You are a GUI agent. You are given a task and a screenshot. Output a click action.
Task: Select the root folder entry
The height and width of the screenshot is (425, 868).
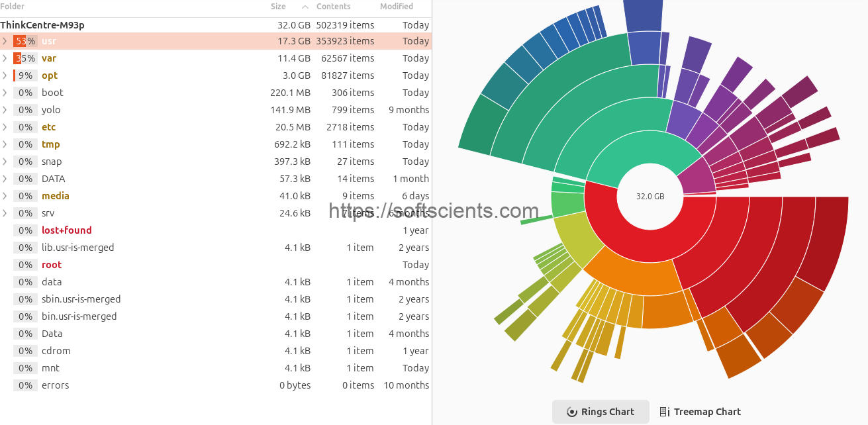tap(52, 265)
